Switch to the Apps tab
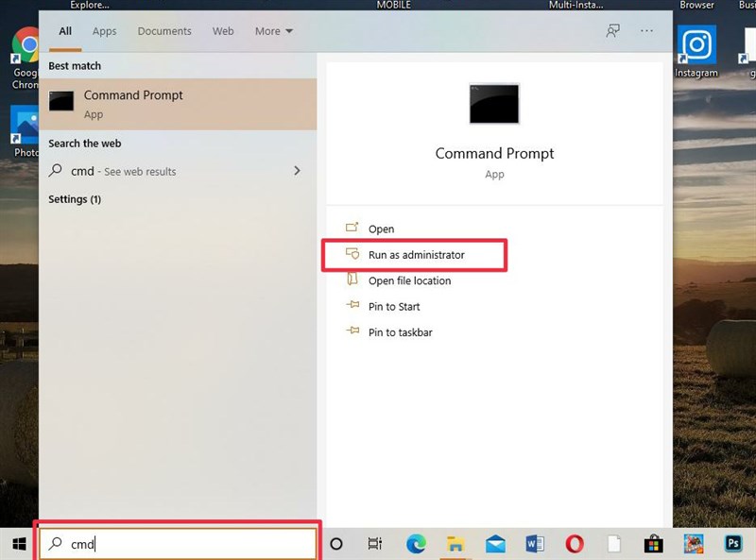 (x=104, y=31)
